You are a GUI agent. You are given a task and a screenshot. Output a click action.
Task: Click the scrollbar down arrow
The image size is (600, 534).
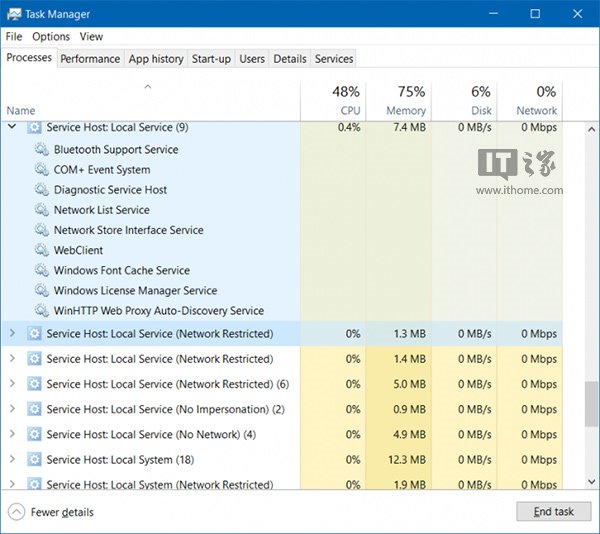point(591,482)
